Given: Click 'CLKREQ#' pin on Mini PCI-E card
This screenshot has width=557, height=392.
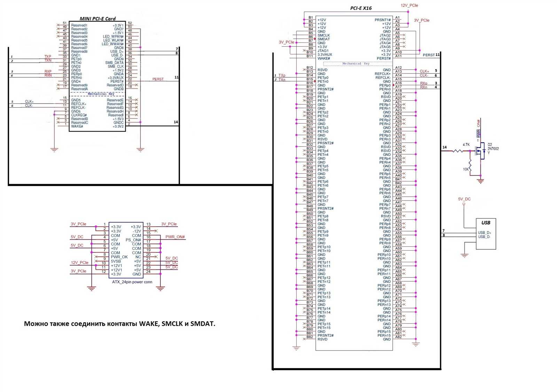Looking at the screenshot, I should click(x=79, y=115).
